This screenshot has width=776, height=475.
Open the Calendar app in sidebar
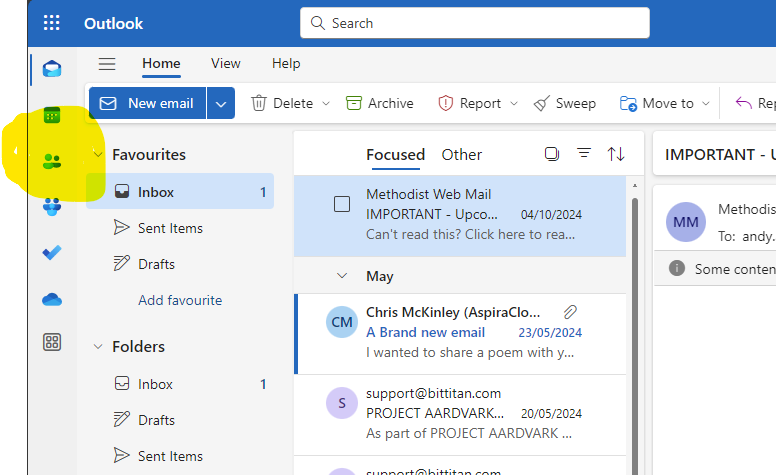52,115
